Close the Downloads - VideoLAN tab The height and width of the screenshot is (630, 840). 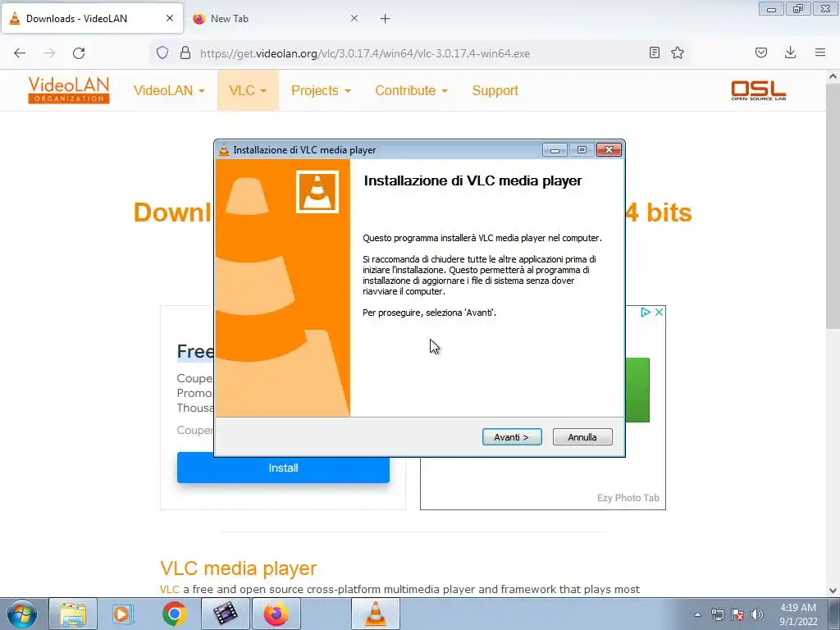click(170, 18)
